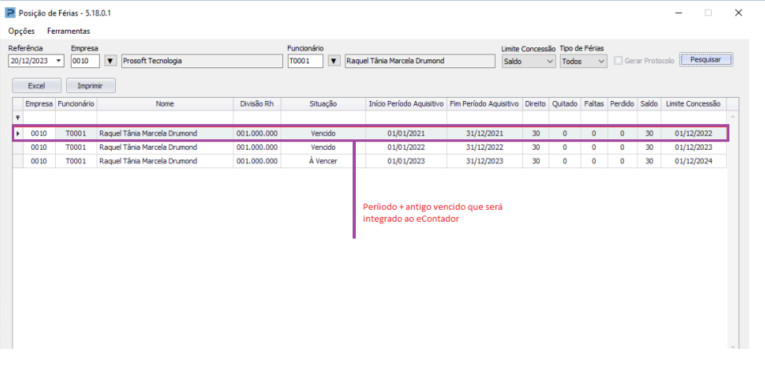The image size is (765, 371).
Task: Click the employee name field Raquel Tânia
Action: pyautogui.click(x=420, y=61)
